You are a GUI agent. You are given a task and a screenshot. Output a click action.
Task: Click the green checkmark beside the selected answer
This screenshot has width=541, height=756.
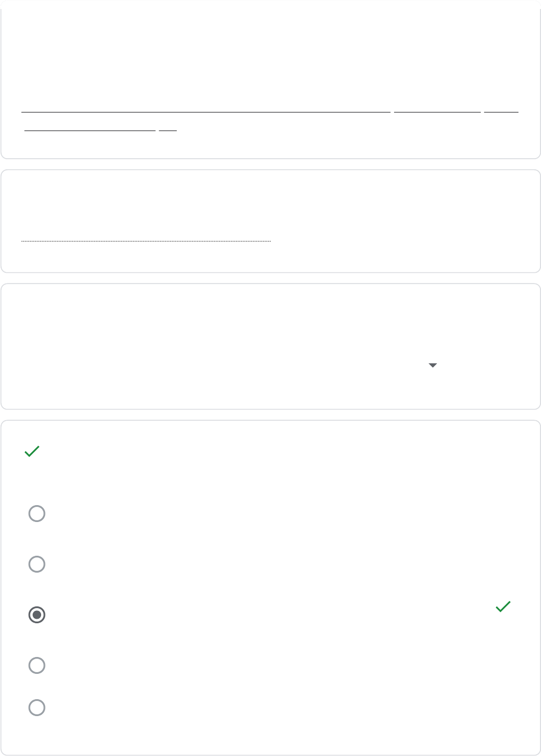503,606
